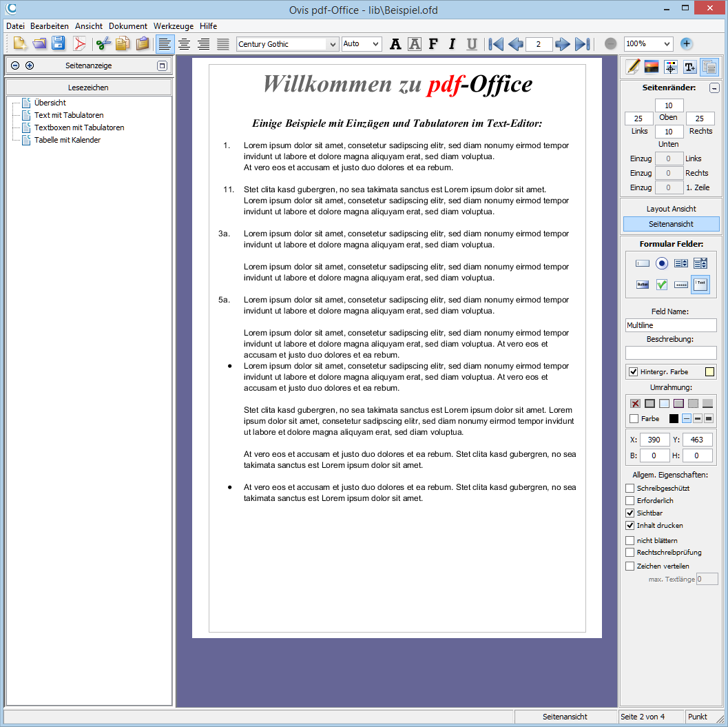Jump to the first page
This screenshot has height=727, width=728.
click(496, 43)
